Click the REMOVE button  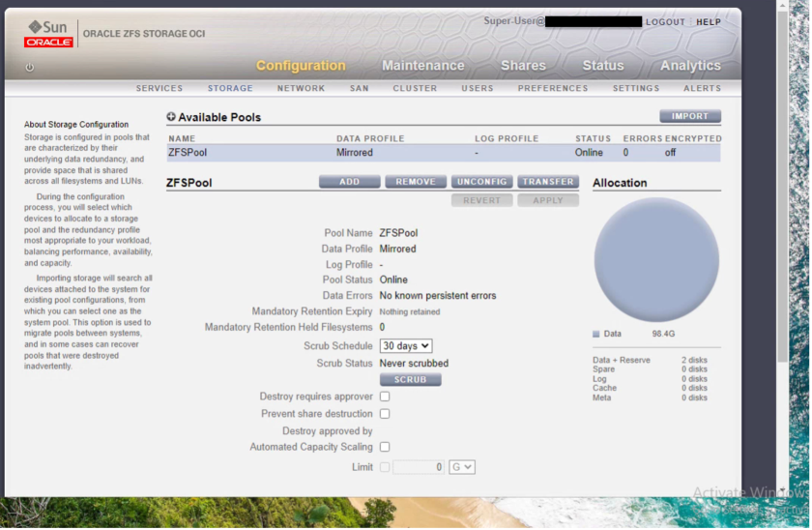416,182
